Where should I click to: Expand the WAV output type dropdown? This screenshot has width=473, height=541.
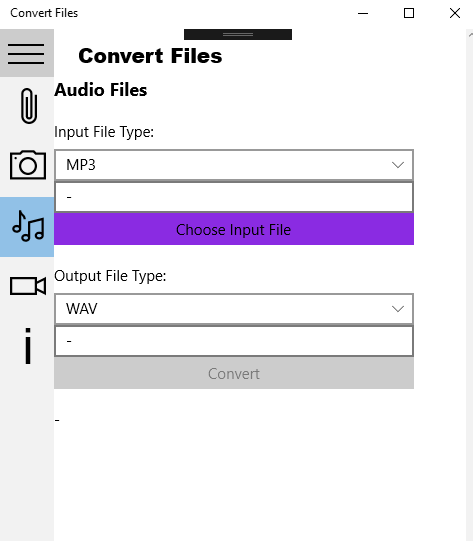(234, 309)
